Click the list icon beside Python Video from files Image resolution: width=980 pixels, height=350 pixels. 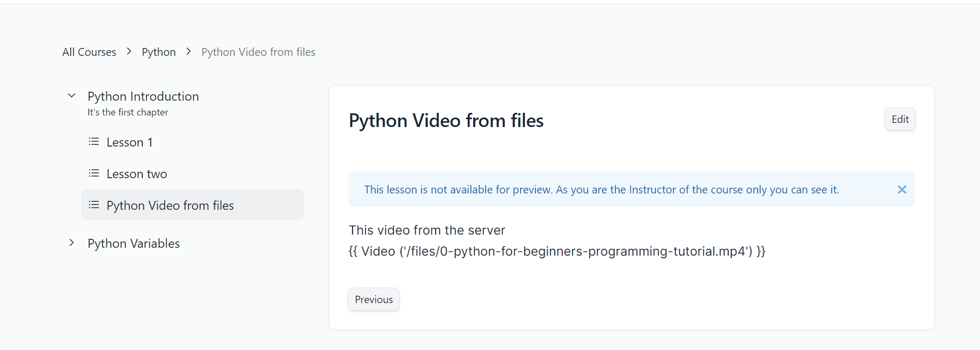[94, 205]
